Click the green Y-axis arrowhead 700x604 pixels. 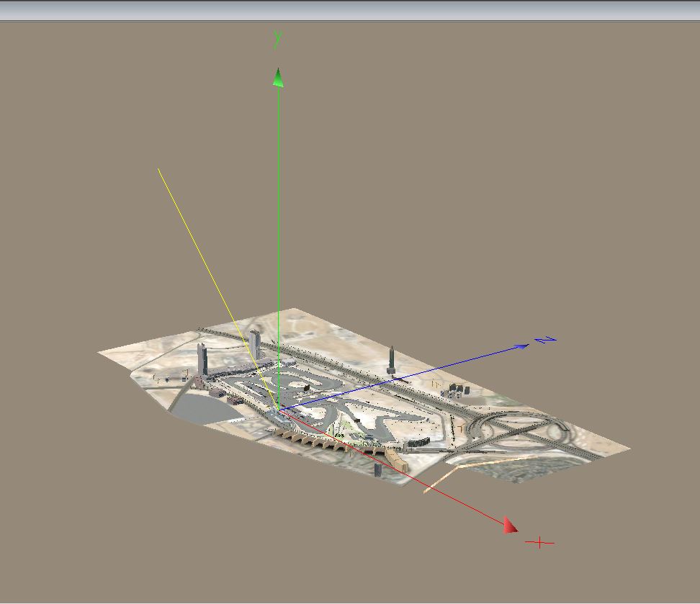coord(278,77)
